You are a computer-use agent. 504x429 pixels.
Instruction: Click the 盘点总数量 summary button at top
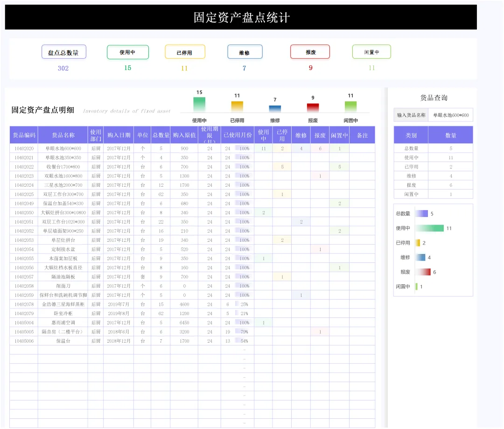pyautogui.click(x=63, y=52)
